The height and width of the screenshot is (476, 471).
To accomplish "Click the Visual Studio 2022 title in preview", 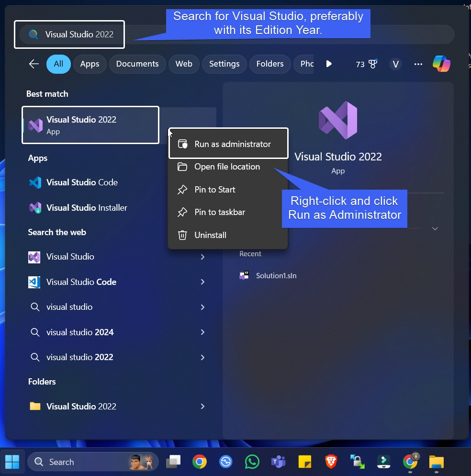I will [x=338, y=157].
